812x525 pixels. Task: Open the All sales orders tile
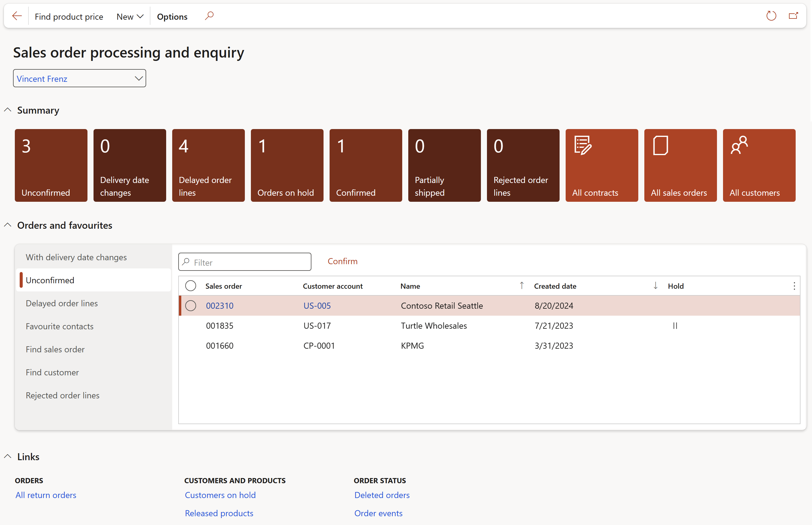coord(680,165)
